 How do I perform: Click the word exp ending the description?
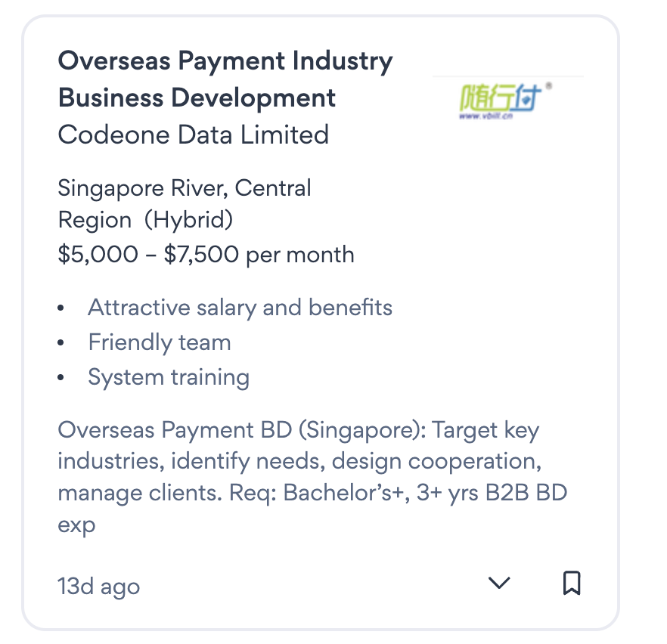pos(76,525)
